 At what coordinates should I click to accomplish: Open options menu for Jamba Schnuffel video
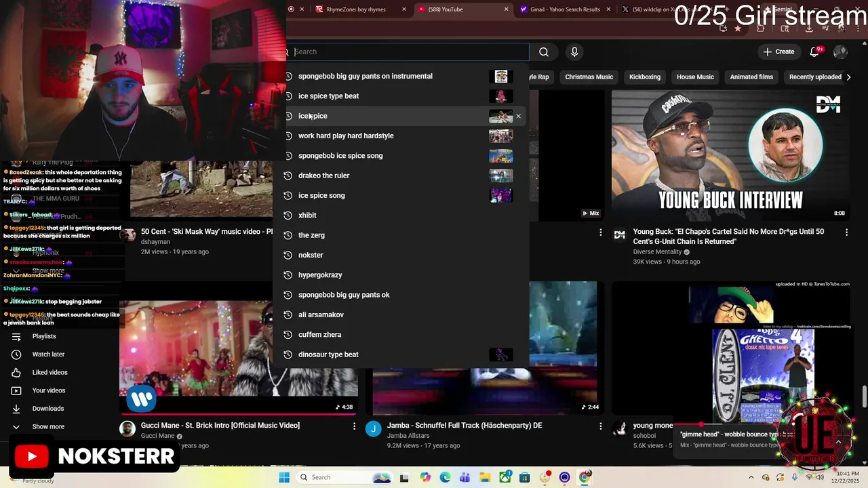600,426
